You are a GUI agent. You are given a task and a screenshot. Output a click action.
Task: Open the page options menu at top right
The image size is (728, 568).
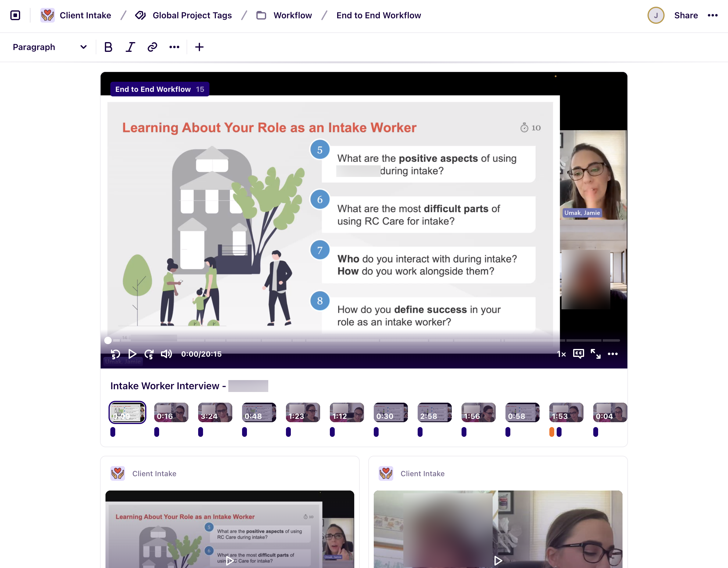click(x=713, y=15)
